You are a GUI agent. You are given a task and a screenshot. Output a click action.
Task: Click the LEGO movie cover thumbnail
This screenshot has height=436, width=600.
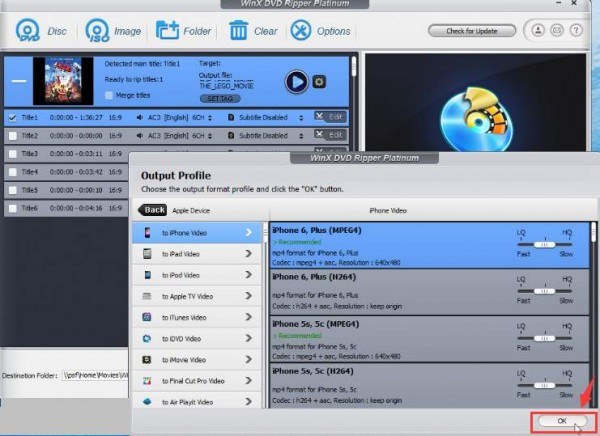point(63,81)
